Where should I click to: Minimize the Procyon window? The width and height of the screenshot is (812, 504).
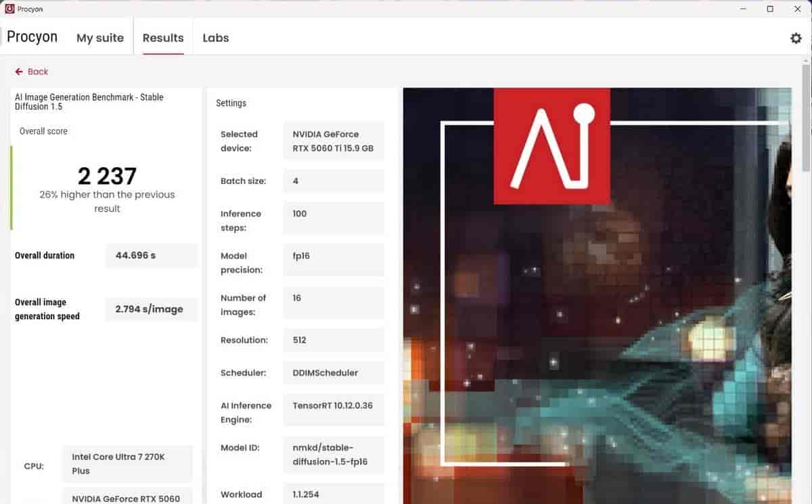pyautogui.click(x=744, y=9)
